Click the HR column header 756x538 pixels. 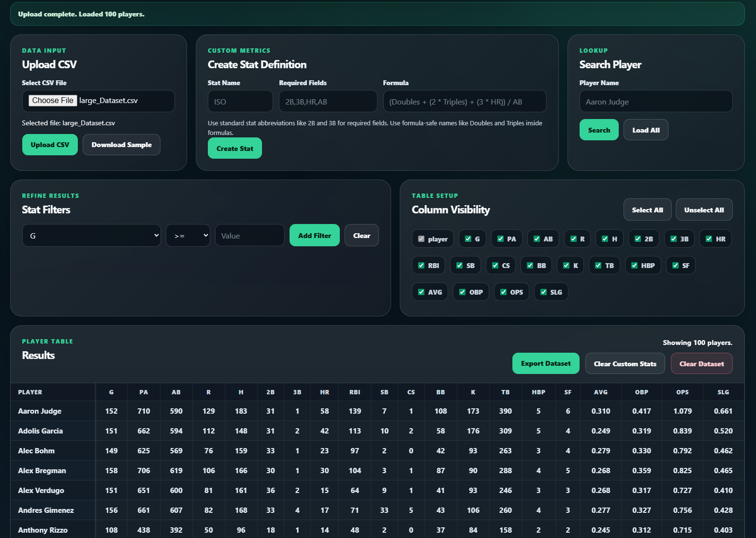tap(324, 392)
